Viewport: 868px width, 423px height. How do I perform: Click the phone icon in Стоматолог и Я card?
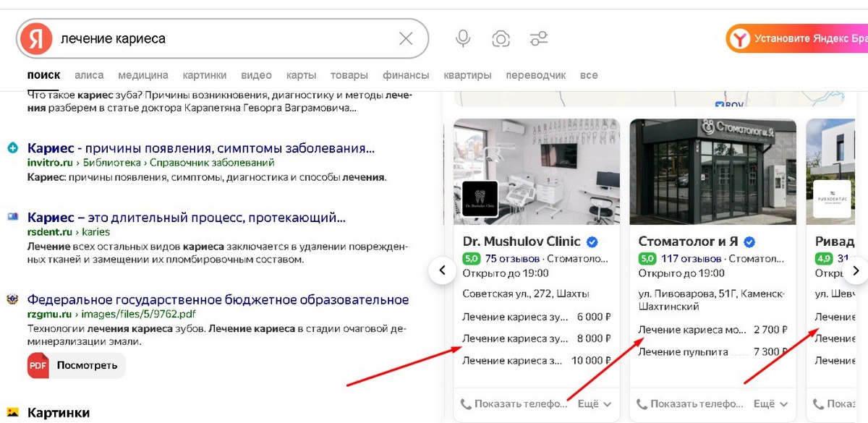[x=642, y=404]
